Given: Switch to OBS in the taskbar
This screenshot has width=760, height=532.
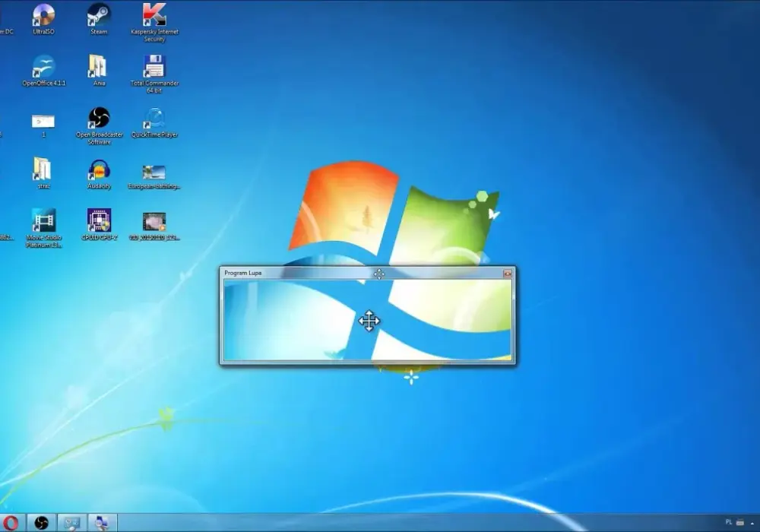Looking at the screenshot, I should point(42,523).
